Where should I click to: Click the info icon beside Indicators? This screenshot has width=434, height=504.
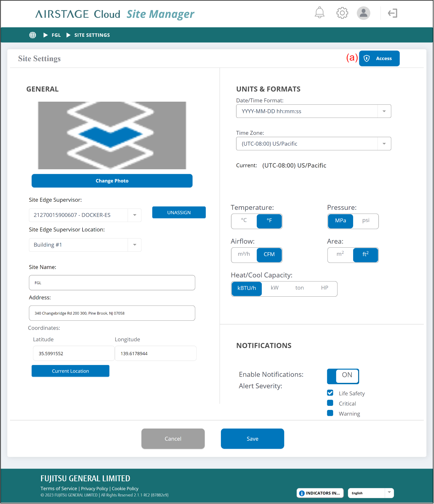pyautogui.click(x=302, y=493)
